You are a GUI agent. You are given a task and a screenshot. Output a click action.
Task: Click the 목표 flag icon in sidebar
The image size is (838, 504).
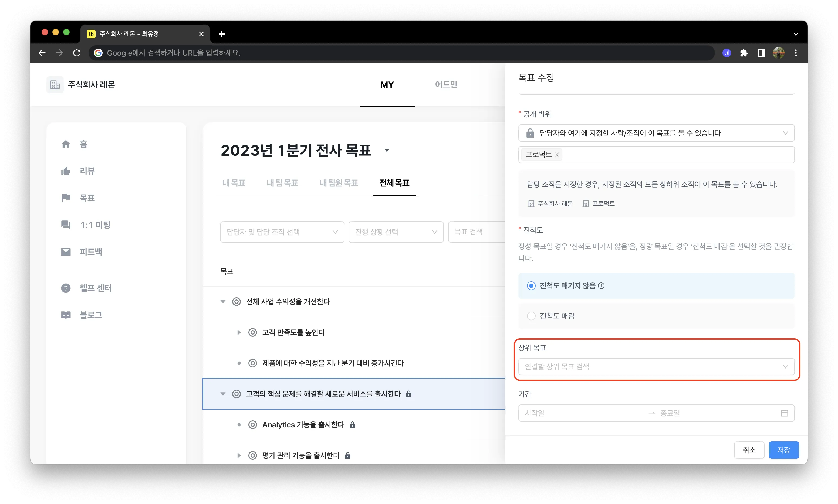click(x=66, y=198)
